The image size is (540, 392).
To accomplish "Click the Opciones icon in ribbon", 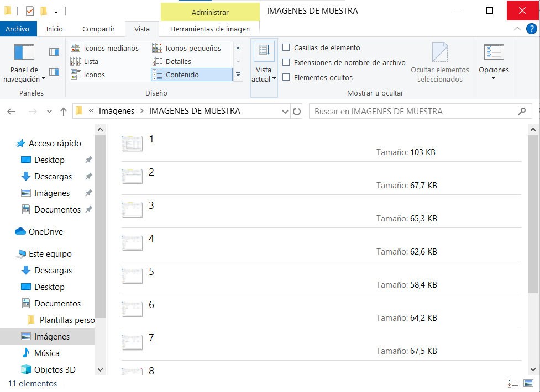I will tap(494, 52).
